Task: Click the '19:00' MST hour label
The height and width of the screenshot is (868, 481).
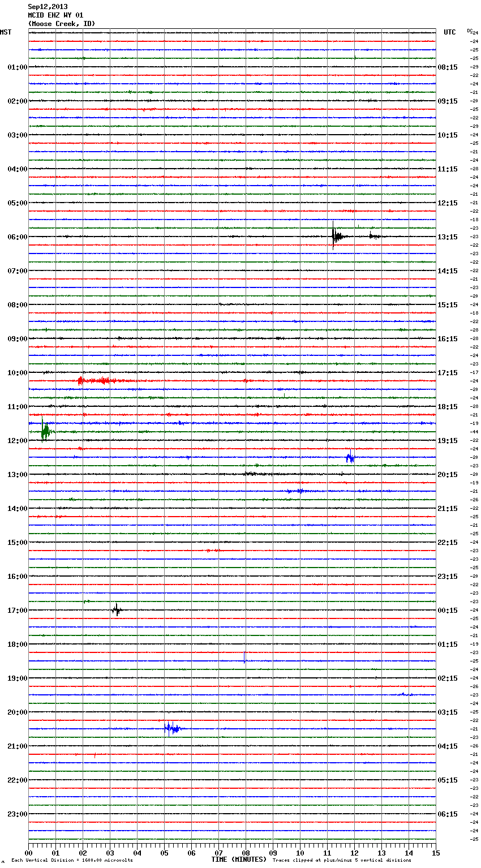Action: (x=18, y=678)
